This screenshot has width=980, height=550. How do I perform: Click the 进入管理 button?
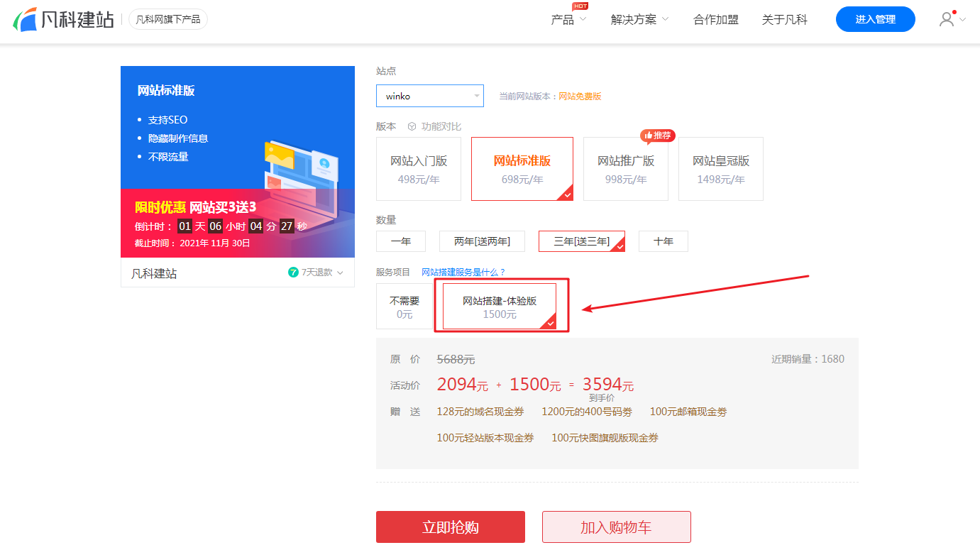pos(876,19)
